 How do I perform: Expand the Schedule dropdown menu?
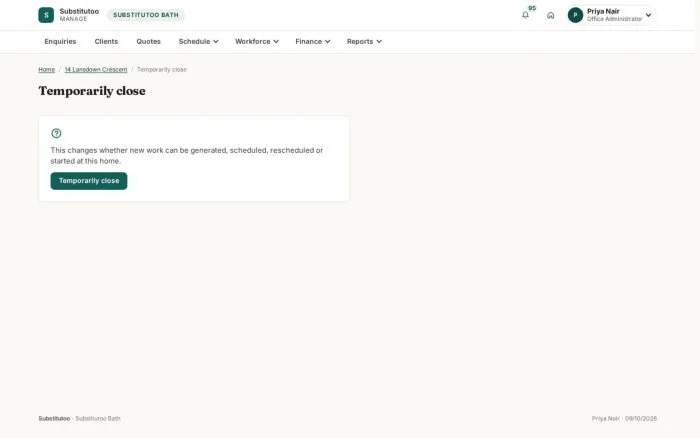pos(198,42)
